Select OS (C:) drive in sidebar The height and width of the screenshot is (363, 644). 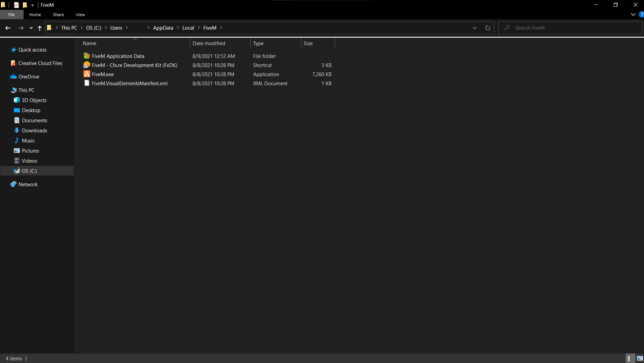point(37,171)
